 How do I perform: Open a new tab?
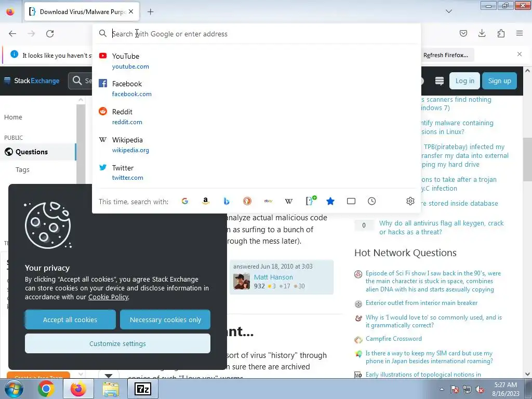pos(150,12)
